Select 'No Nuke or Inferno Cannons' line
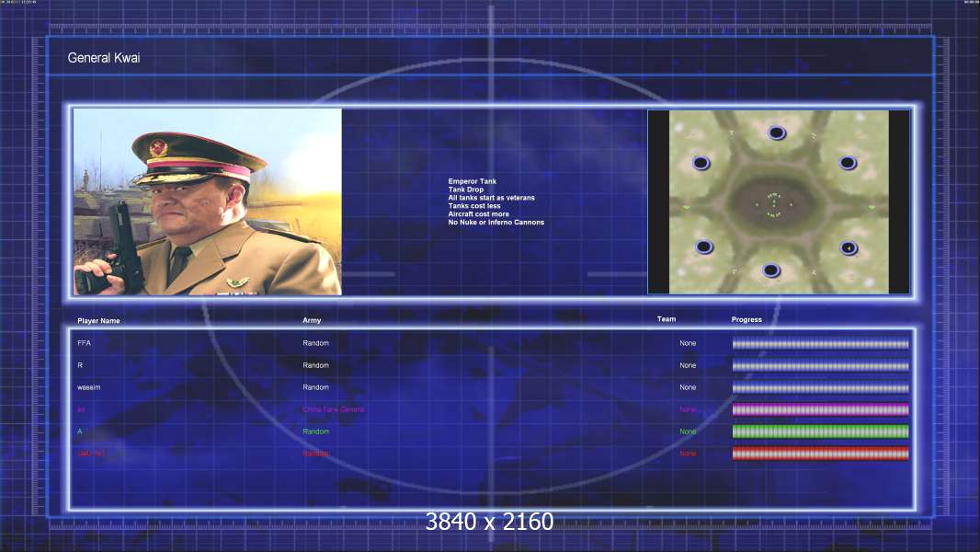The width and height of the screenshot is (980, 552). [x=496, y=222]
